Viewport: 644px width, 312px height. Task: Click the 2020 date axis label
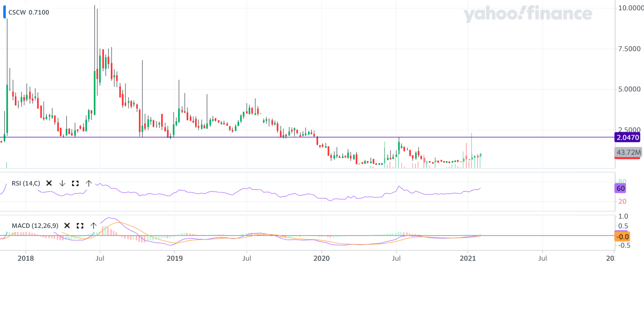(x=321, y=258)
